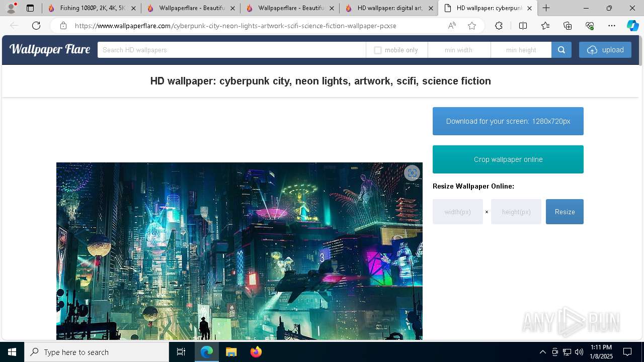Go back with the browser back arrow
644x362 pixels.
point(14,26)
